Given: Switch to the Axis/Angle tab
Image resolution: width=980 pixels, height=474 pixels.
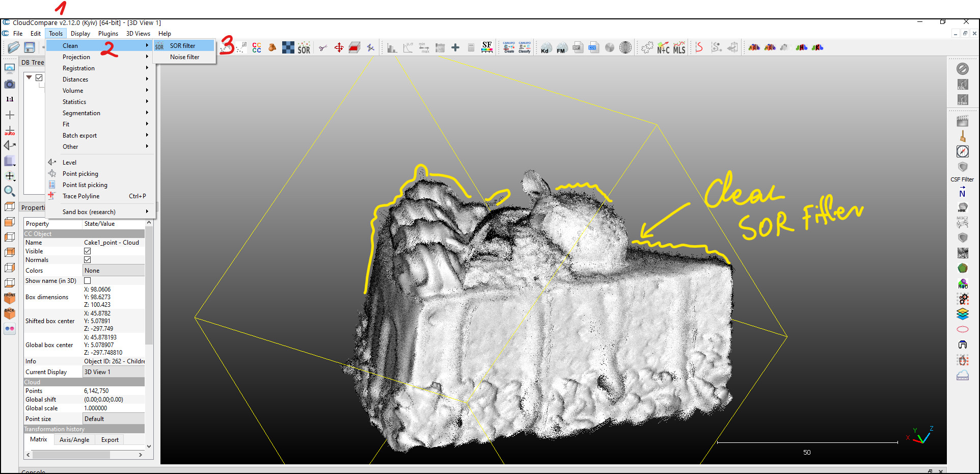Looking at the screenshot, I should pyautogui.click(x=74, y=440).
